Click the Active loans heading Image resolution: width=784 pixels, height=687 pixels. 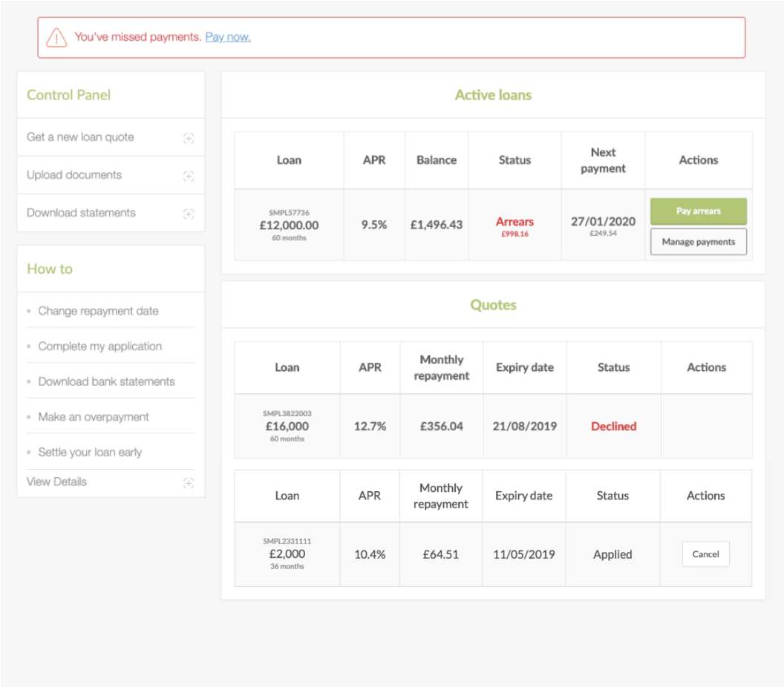click(x=493, y=95)
